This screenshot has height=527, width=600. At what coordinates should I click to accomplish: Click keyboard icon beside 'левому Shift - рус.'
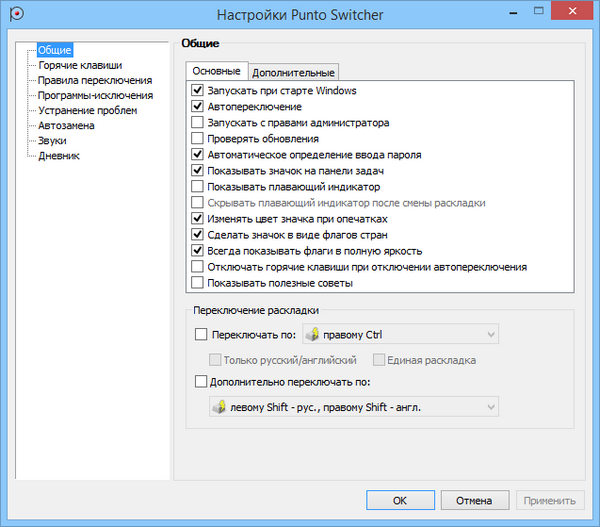(x=218, y=407)
